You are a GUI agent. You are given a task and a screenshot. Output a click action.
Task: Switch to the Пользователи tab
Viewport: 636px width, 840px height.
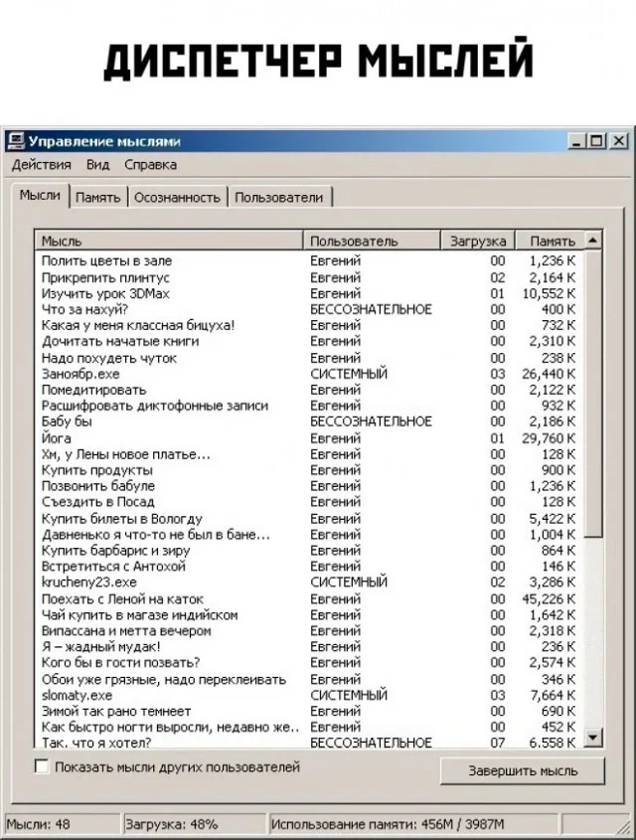[x=279, y=197]
